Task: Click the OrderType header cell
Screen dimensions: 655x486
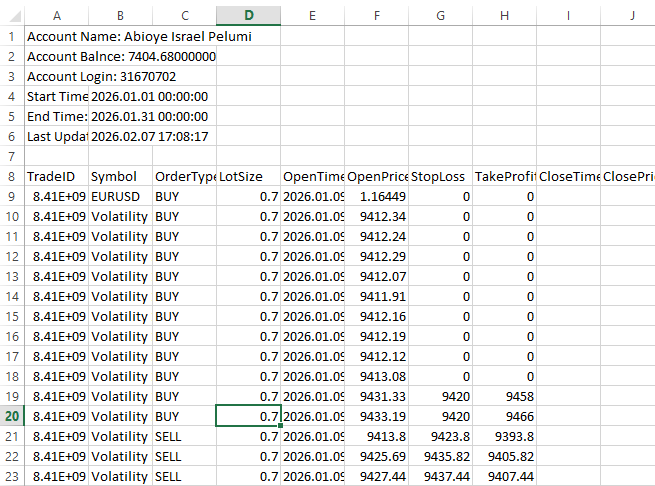Action: [x=185, y=176]
